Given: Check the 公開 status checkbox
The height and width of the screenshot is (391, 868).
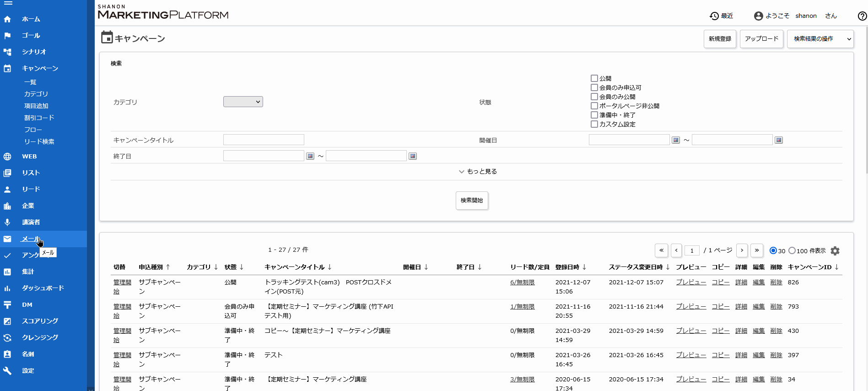Looking at the screenshot, I should click(594, 78).
